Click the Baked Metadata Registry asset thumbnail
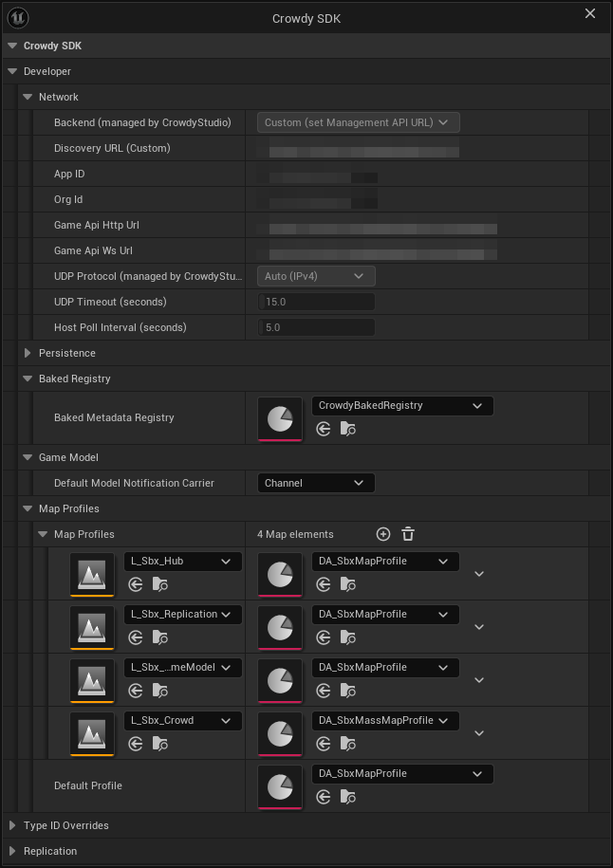The image size is (613, 868). 280,418
